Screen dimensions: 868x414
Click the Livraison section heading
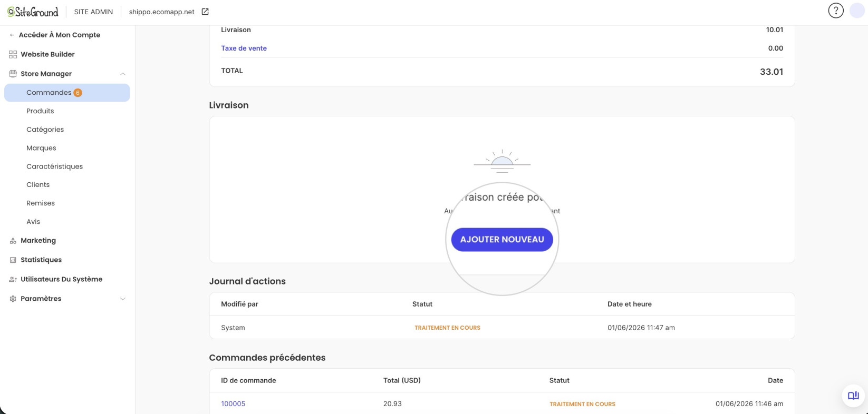coord(229,105)
